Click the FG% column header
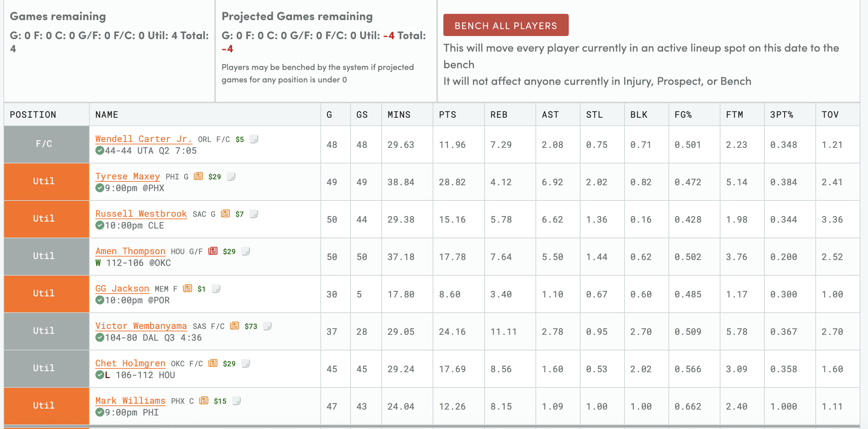 [683, 115]
